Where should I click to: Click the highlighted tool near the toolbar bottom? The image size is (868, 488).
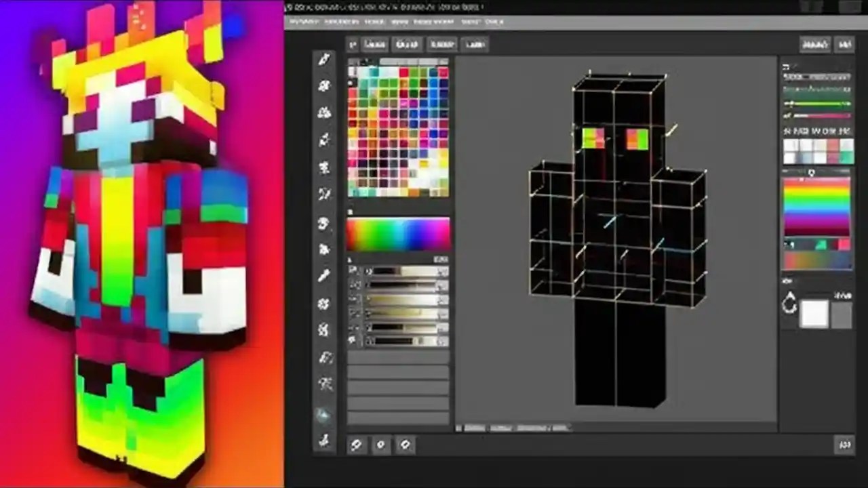point(323,415)
